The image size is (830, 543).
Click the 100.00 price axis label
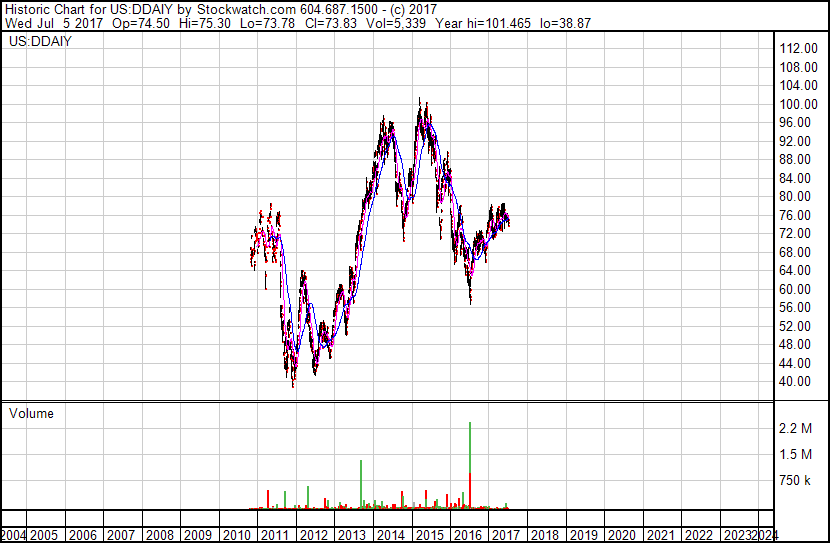(x=800, y=104)
